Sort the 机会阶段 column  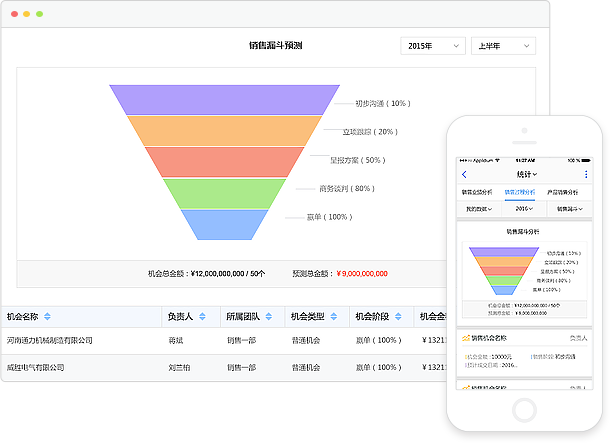(399, 317)
